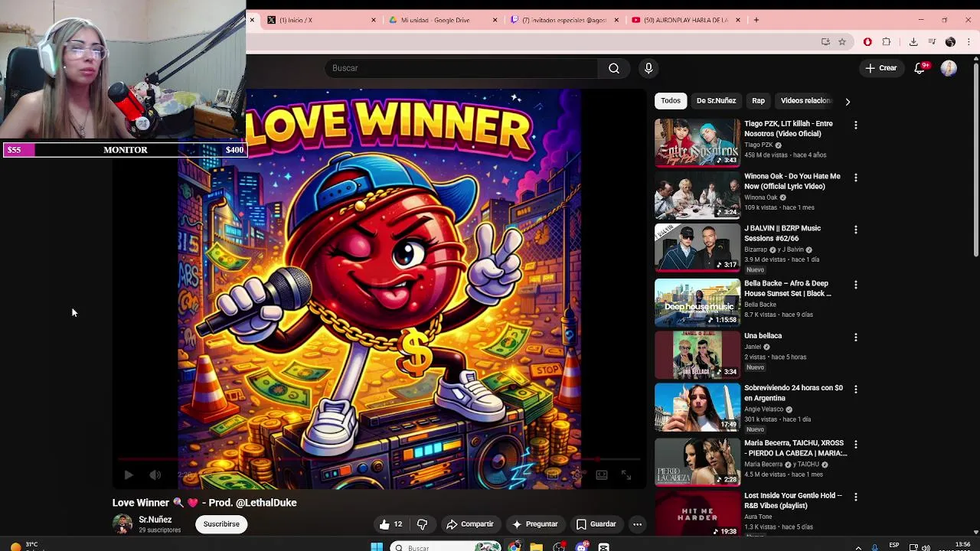Open options menu for Winona Oak video
This screenshot has width=980, height=551.
(x=855, y=178)
